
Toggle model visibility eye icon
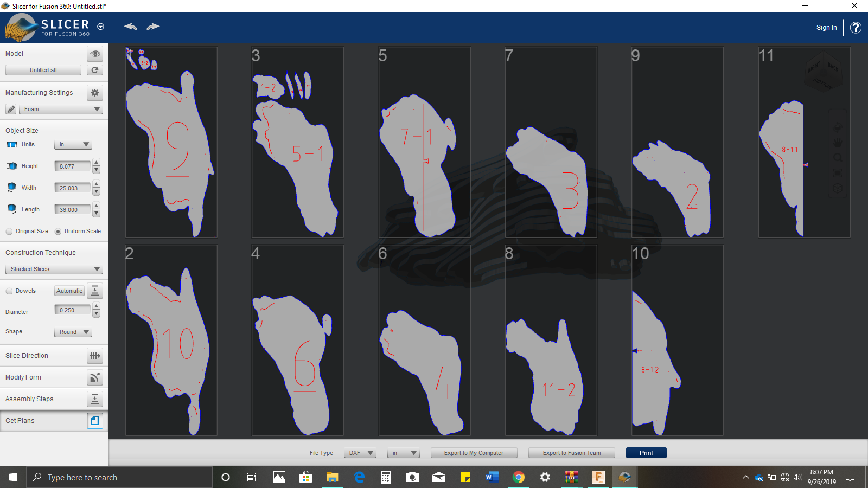coord(95,54)
